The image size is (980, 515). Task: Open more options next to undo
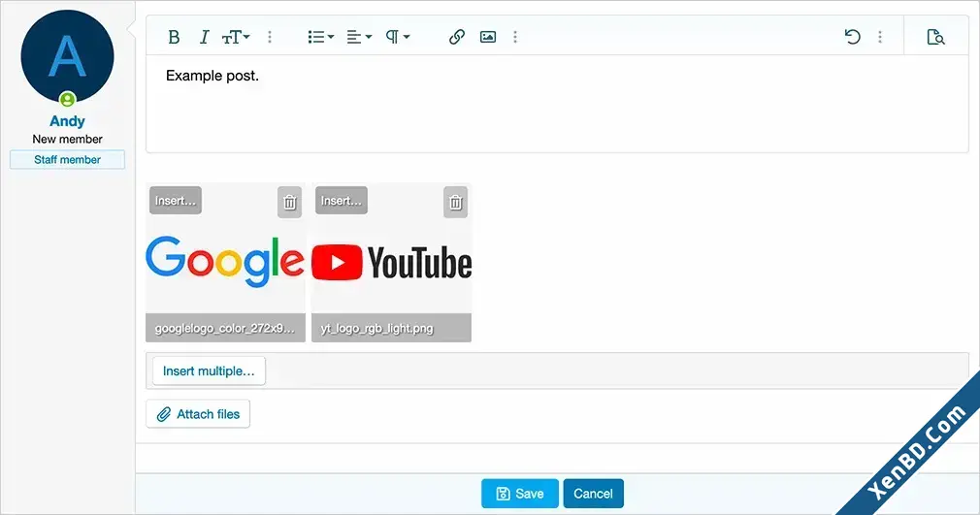[x=880, y=37]
